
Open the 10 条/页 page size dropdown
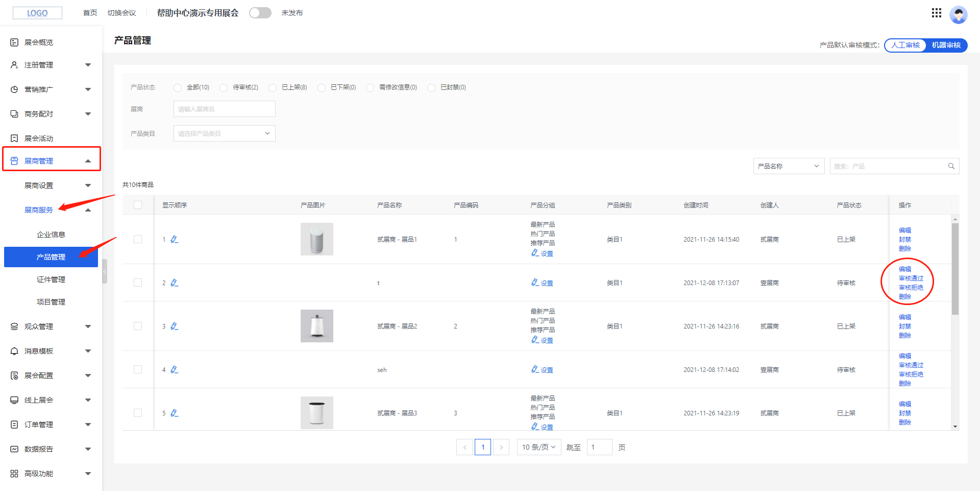539,447
